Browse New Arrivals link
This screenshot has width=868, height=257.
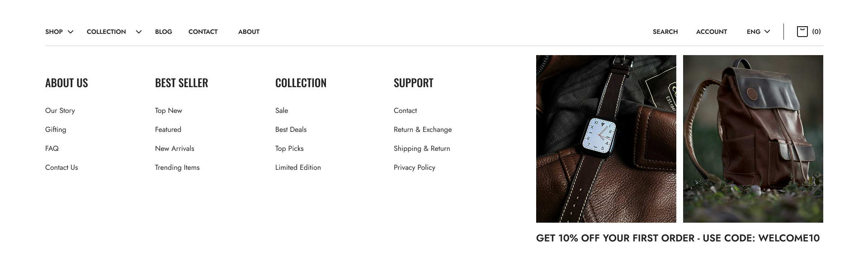175,149
